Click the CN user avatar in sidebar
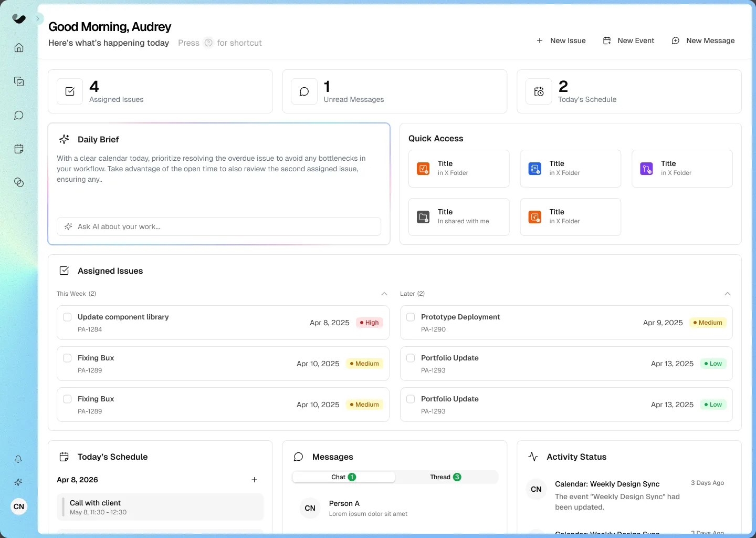The image size is (756, 538). [x=19, y=506]
